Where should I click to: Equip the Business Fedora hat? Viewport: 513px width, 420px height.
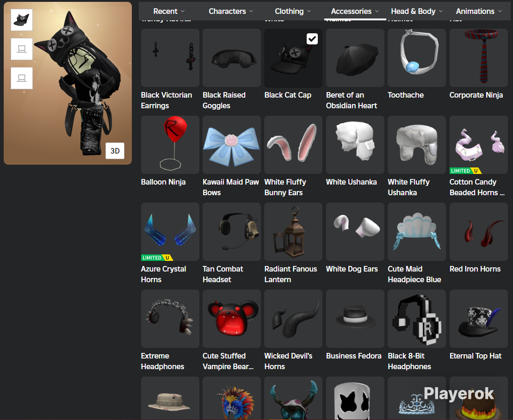(x=355, y=319)
